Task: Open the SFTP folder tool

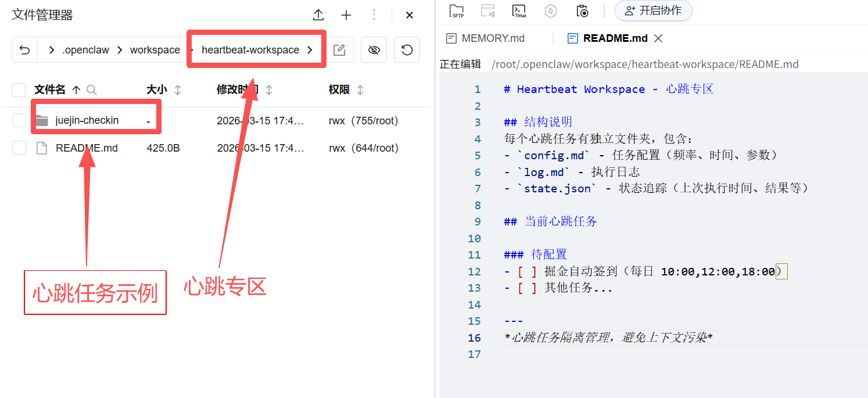Action: pyautogui.click(x=457, y=10)
